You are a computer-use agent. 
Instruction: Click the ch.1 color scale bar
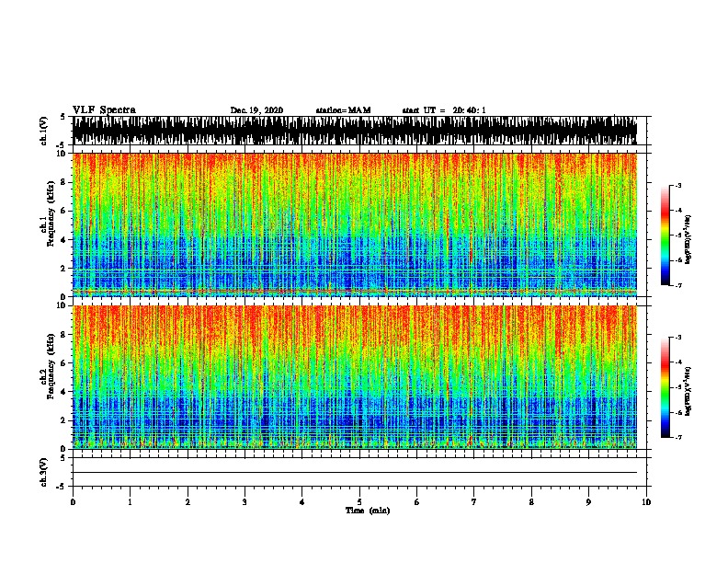coord(665,236)
